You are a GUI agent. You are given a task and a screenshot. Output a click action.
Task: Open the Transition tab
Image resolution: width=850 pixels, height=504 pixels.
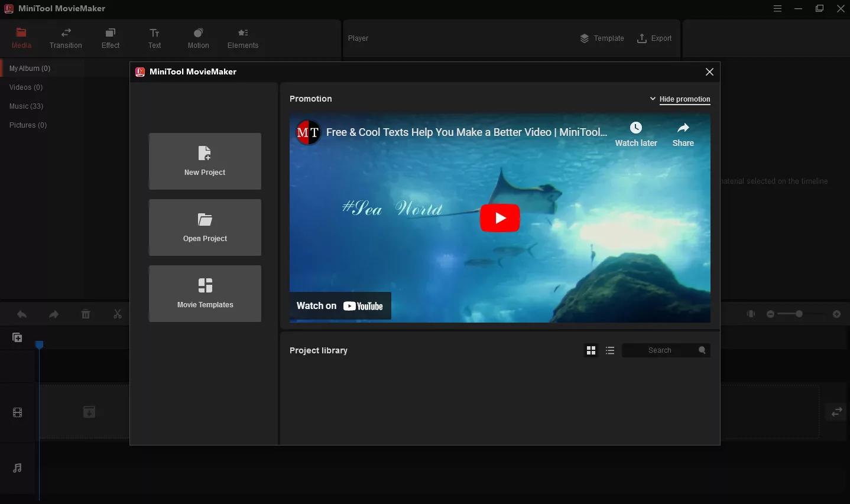pyautogui.click(x=66, y=38)
